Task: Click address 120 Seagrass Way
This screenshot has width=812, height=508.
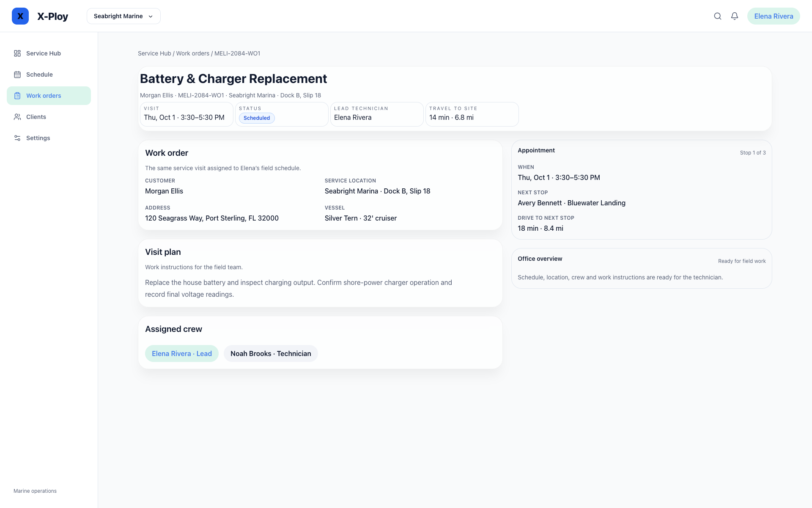Action: (x=212, y=218)
